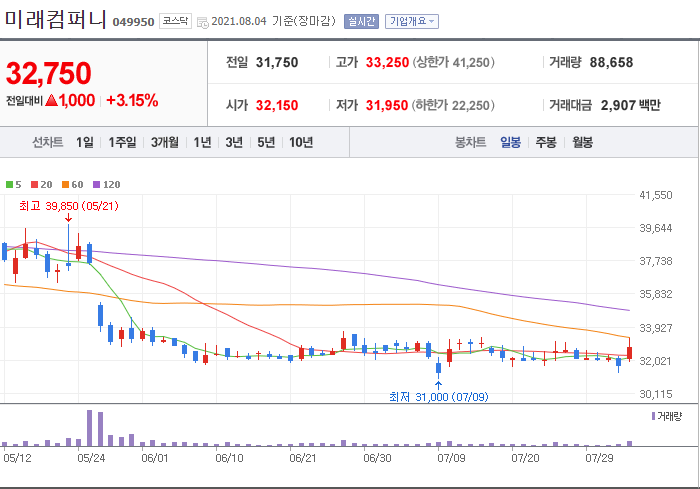Click the stock code 049950

coord(133,22)
